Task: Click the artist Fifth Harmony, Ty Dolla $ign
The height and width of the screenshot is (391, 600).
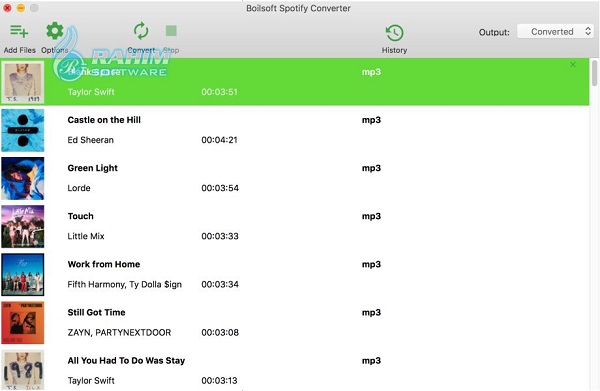Action: coord(124,285)
